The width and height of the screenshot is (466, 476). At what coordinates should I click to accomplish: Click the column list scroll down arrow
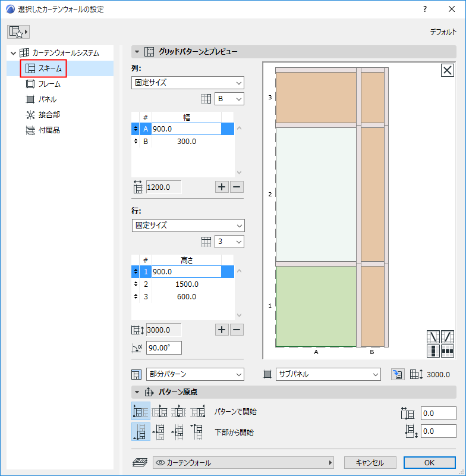pos(239,173)
